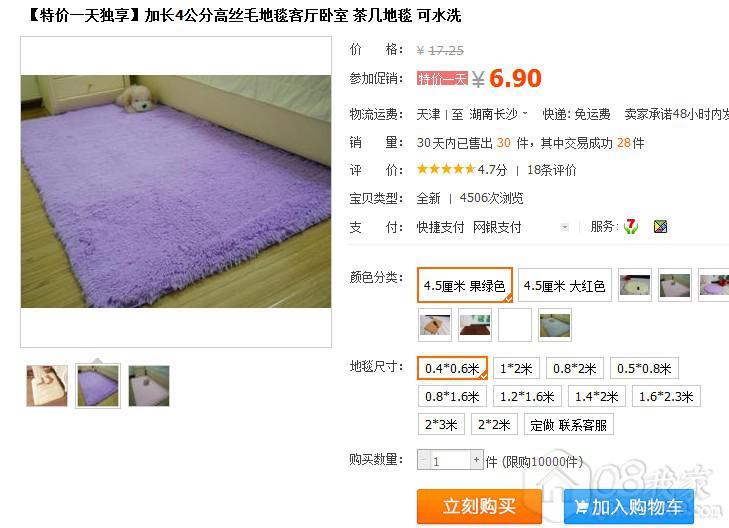Image resolution: width=729 pixels, height=528 pixels.
Task: Select rug size 1.6*2.3米
Action: [666, 396]
